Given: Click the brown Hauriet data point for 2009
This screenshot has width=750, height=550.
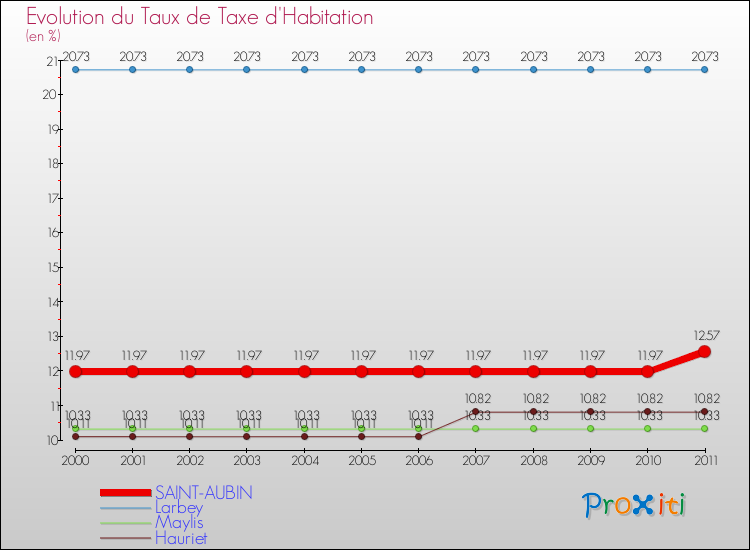Looking at the screenshot, I should pyautogui.click(x=590, y=411).
